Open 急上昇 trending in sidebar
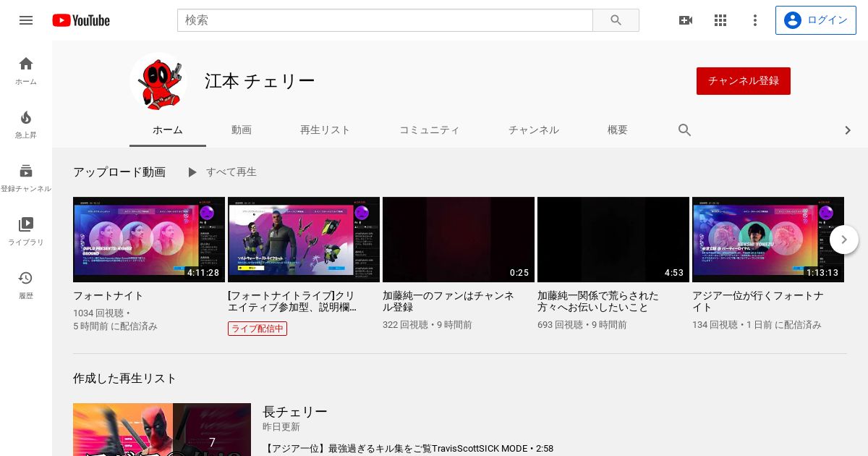 click(x=26, y=124)
